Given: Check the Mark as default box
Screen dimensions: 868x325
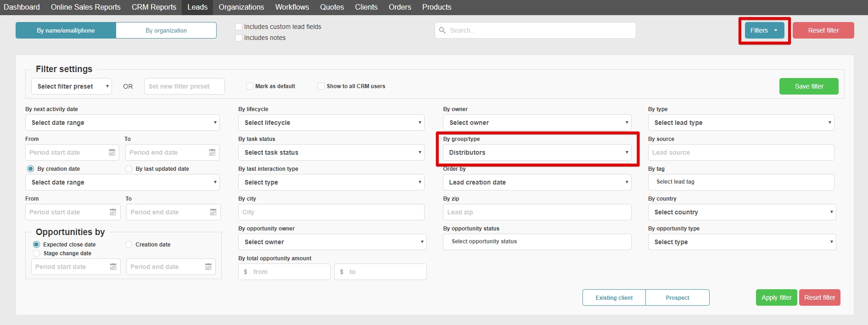Looking at the screenshot, I should point(250,86).
